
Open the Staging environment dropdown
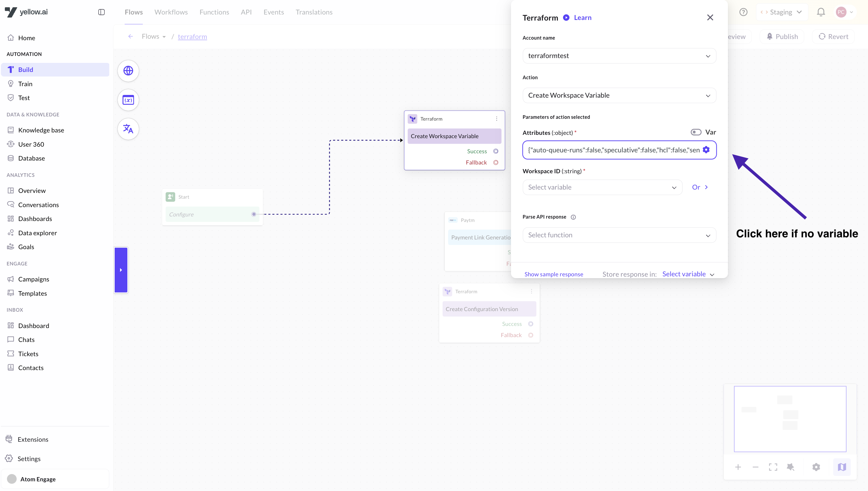click(782, 12)
